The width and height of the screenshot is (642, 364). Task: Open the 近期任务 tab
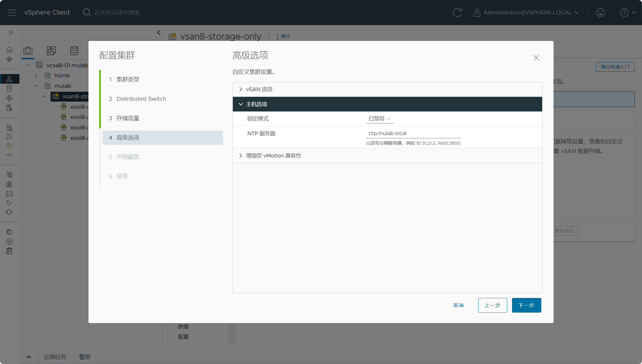(55, 357)
